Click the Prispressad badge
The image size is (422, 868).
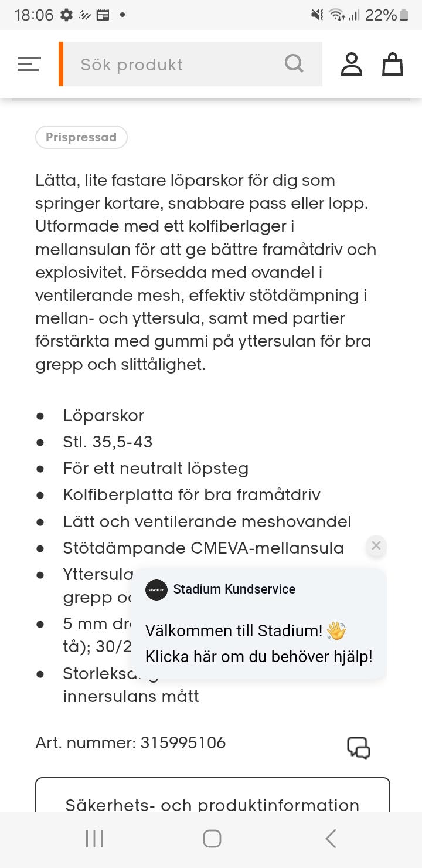point(81,137)
